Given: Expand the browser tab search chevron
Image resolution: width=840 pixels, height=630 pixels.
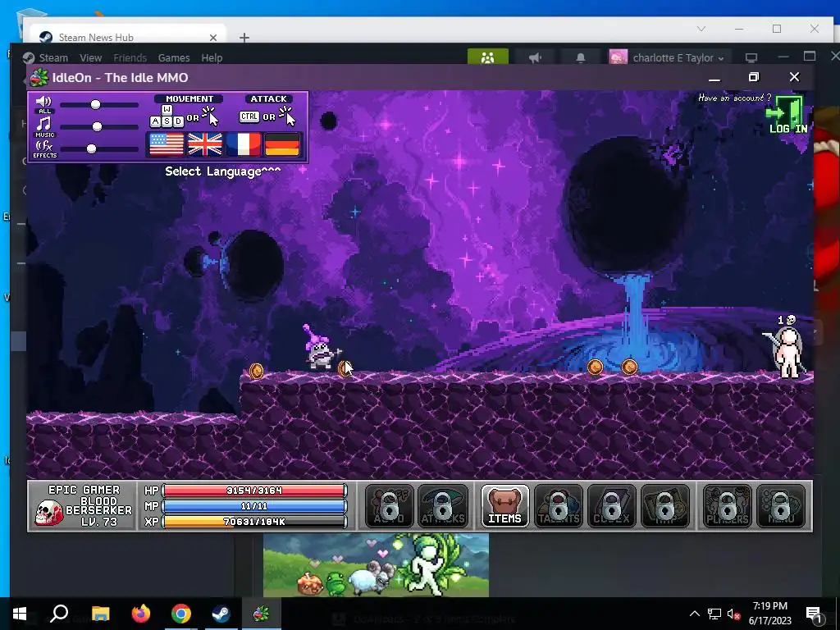Looking at the screenshot, I should pos(701,29).
